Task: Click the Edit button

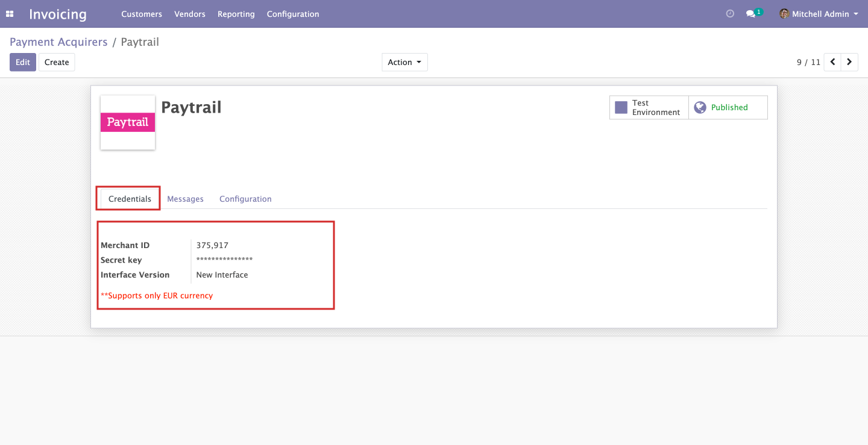Action: coord(23,62)
